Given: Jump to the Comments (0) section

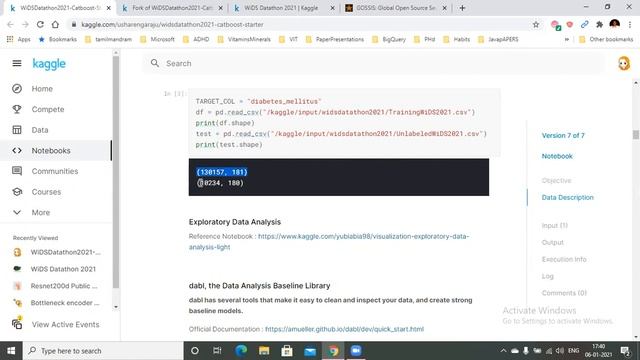Looking at the screenshot, I should click(564, 293).
